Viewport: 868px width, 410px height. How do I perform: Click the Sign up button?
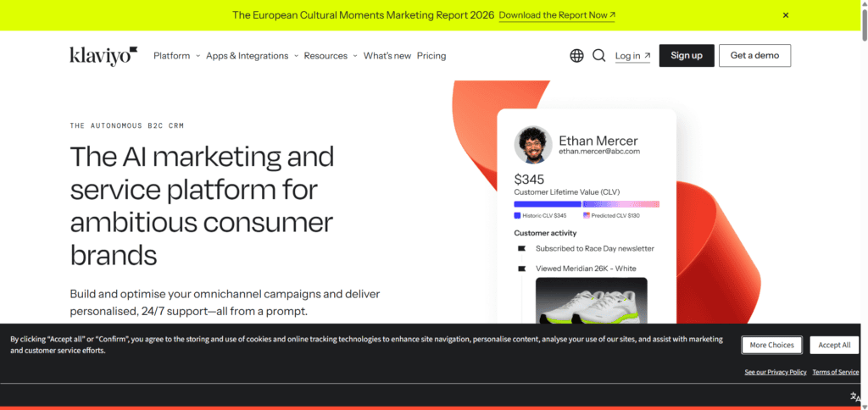[687, 55]
